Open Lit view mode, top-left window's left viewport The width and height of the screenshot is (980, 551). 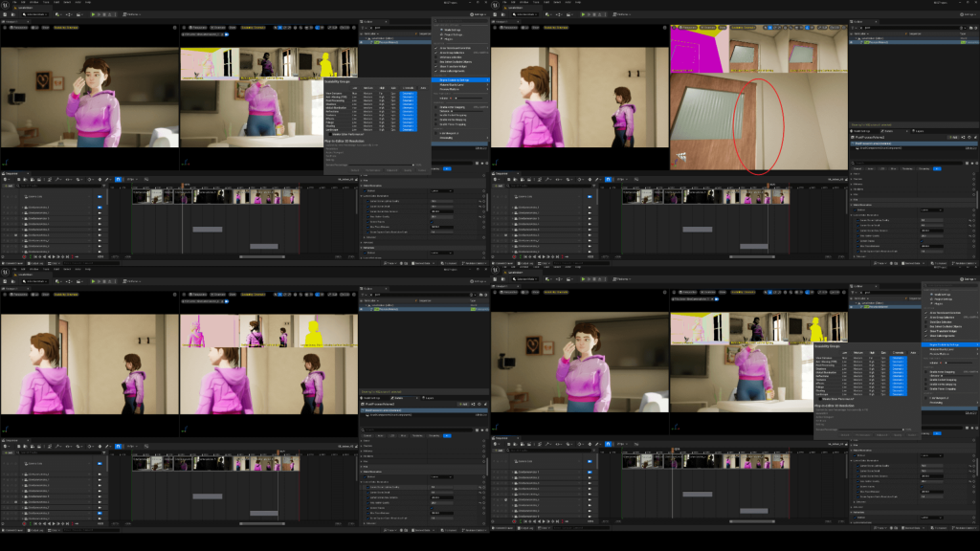click(35, 28)
